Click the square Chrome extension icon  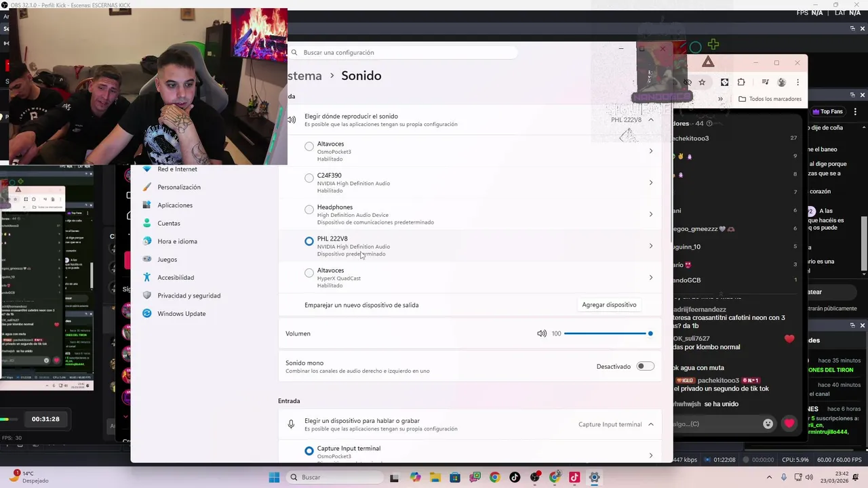[724, 82]
